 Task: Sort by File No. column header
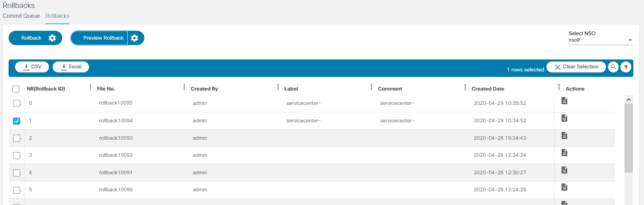[106, 89]
